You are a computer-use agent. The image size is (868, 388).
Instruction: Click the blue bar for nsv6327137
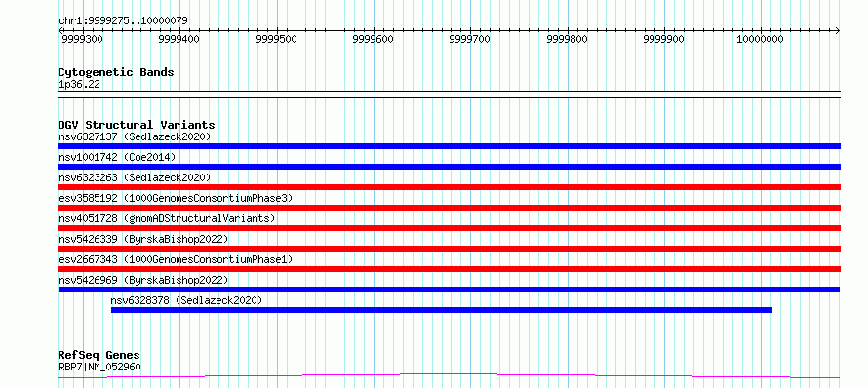click(x=449, y=146)
